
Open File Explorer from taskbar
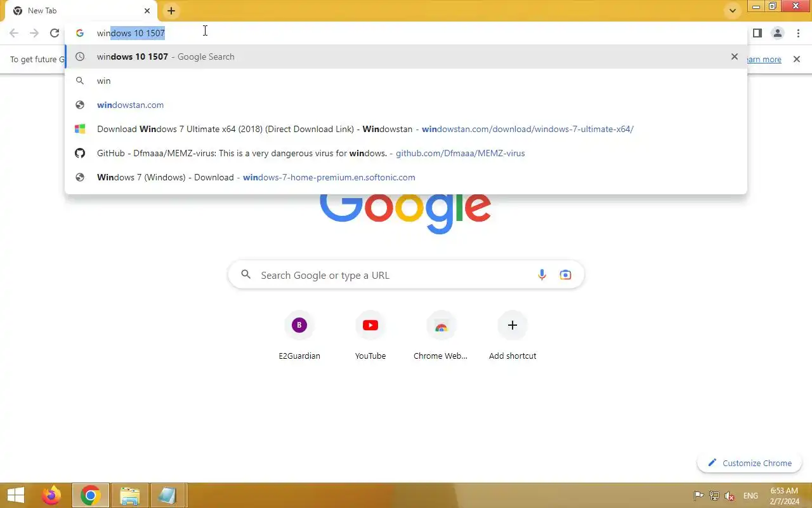point(130,495)
